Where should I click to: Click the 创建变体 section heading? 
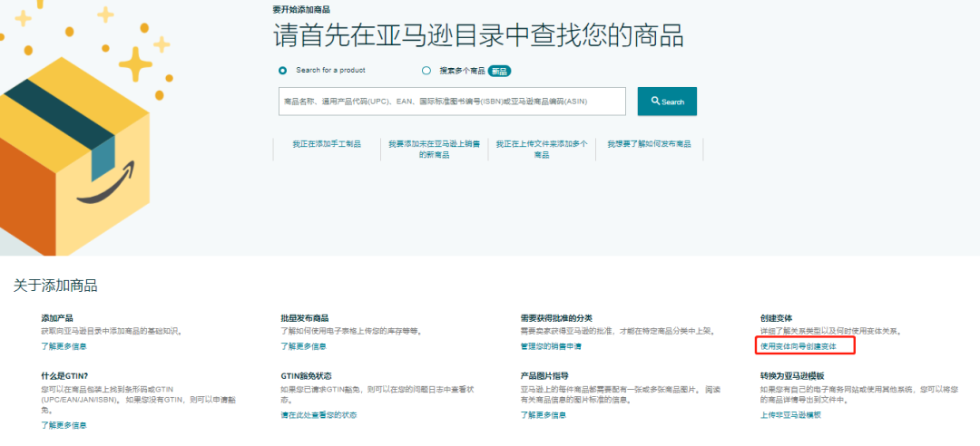point(776,318)
